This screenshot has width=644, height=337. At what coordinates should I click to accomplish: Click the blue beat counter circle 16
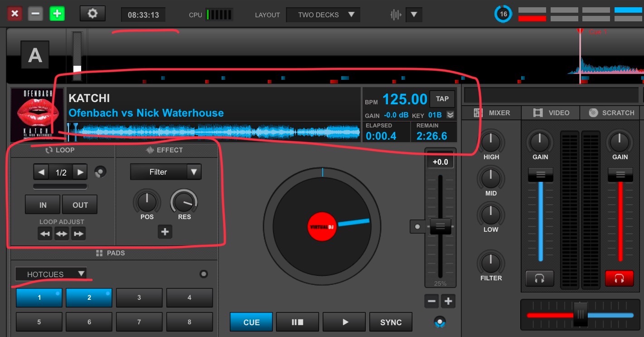point(503,14)
